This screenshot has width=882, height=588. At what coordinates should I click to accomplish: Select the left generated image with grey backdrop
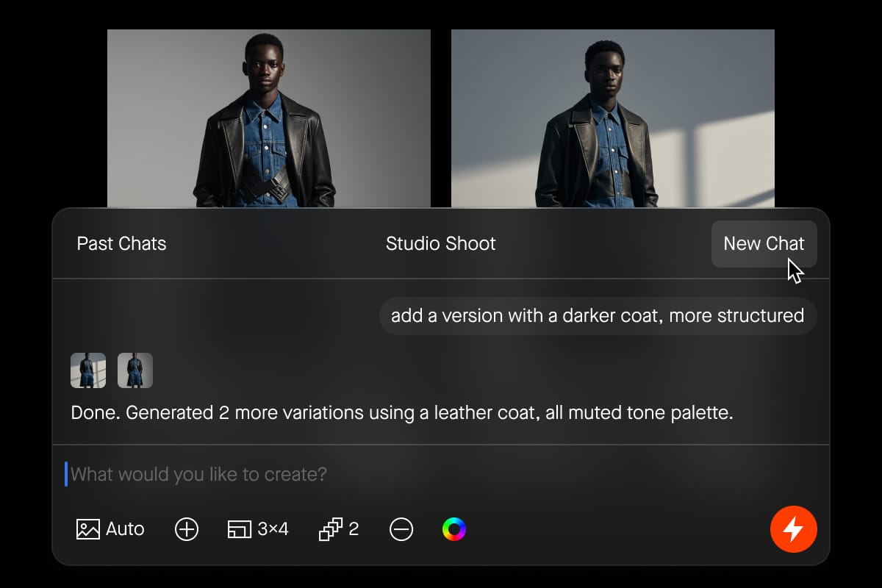tap(269, 118)
